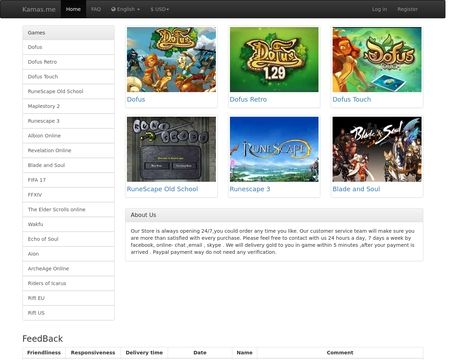Click the Name column header
This screenshot has width=450, height=360.
244,353
